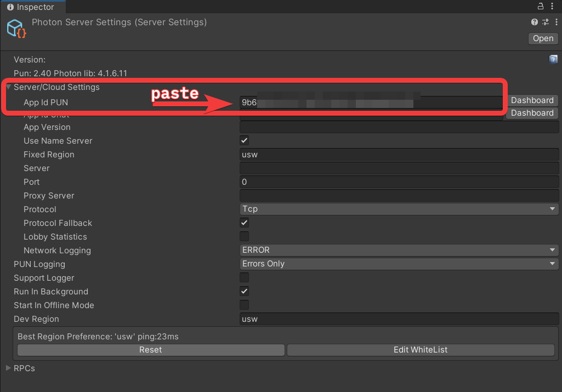Collapse Server/Cloud Settings foldout
Viewport: 562px width, 392px height.
click(8, 87)
